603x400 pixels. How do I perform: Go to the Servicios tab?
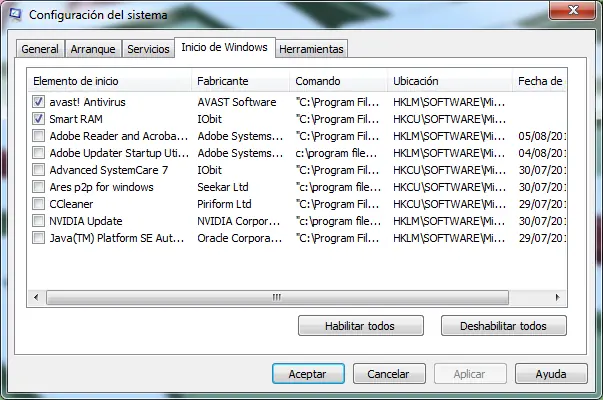pyautogui.click(x=148, y=49)
